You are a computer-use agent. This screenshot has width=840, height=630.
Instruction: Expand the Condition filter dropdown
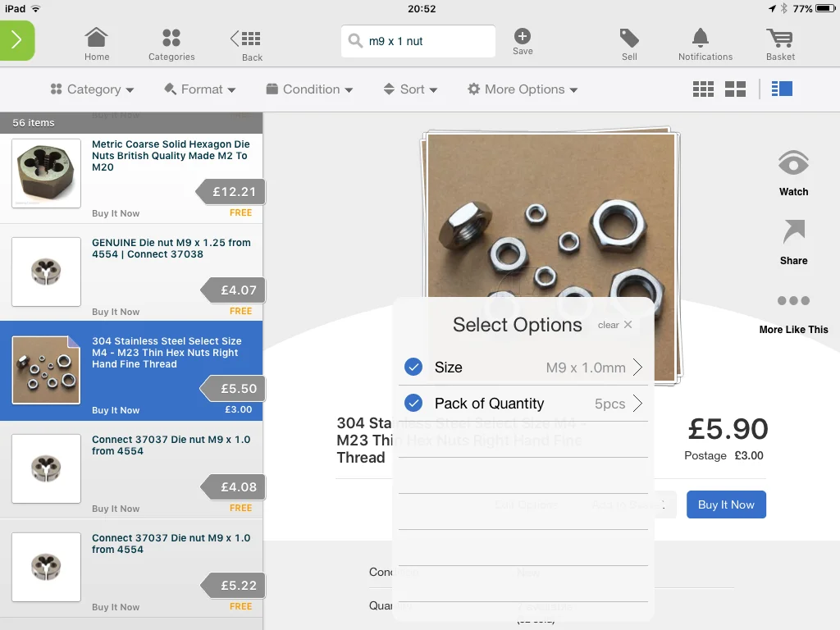[309, 89]
